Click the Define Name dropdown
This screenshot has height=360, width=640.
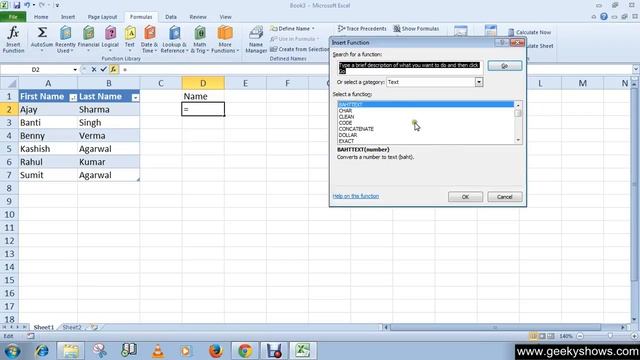293,29
